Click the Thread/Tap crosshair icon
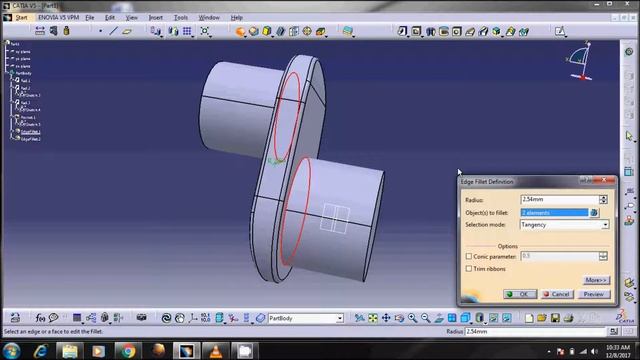 (307, 31)
